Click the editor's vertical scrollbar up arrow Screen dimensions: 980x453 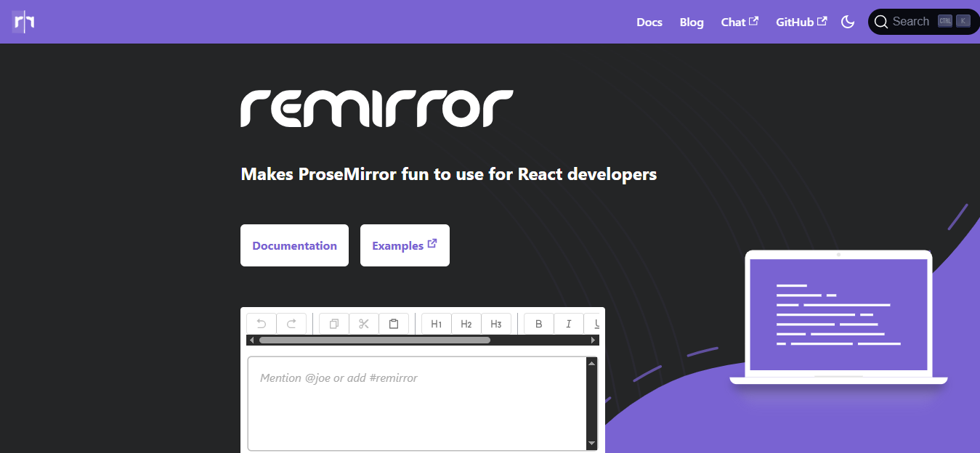591,363
